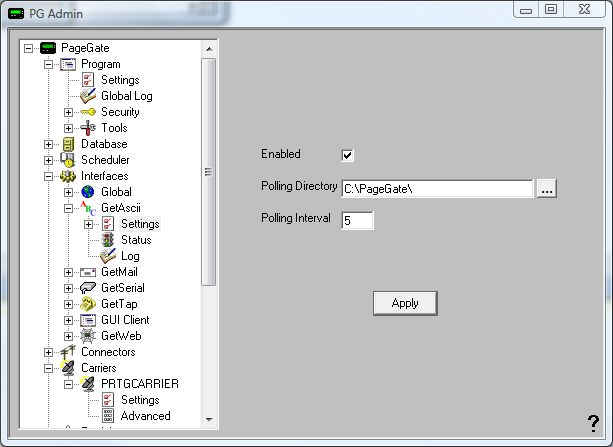Click the GUI Client window icon
Image resolution: width=613 pixels, height=447 pixels.
click(88, 320)
